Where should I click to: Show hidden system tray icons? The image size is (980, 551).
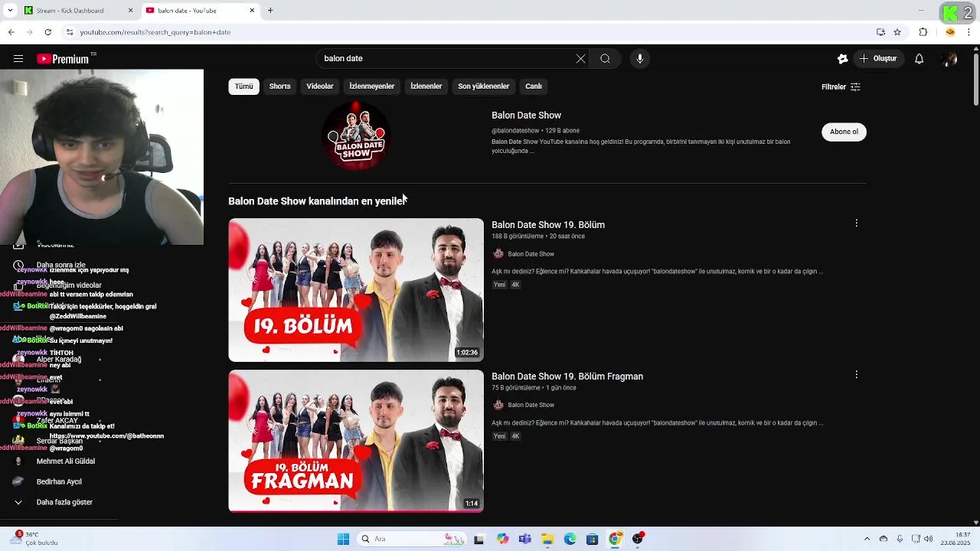pyautogui.click(x=867, y=539)
